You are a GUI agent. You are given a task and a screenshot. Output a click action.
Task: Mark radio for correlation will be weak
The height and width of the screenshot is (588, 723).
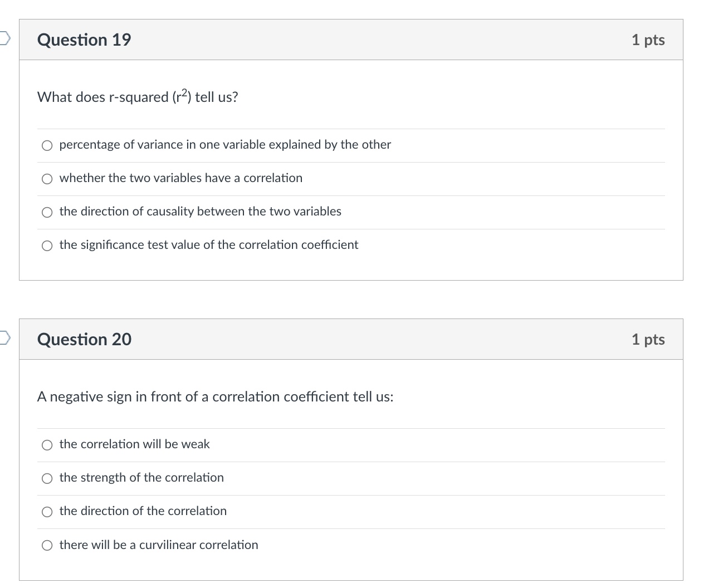(47, 445)
